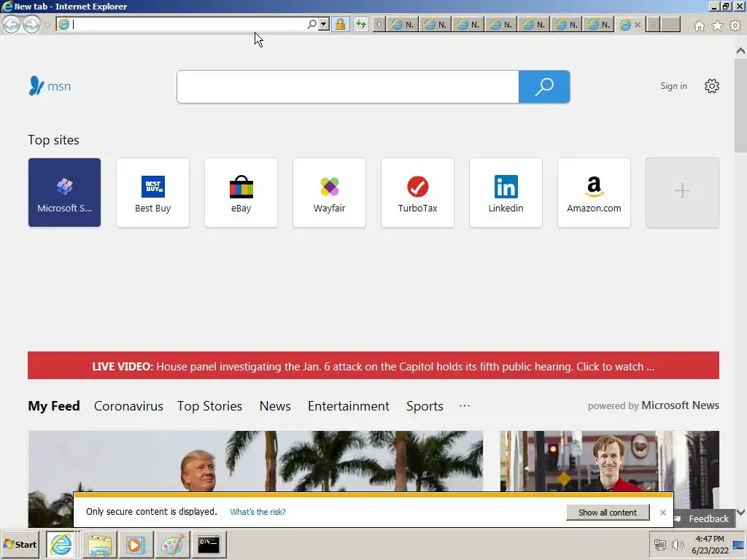Click the security lock icon

click(340, 24)
